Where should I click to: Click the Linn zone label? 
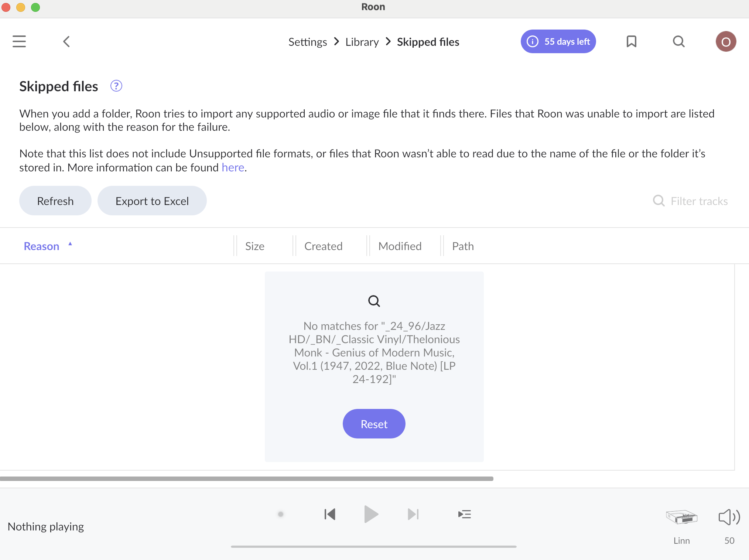[x=682, y=540]
